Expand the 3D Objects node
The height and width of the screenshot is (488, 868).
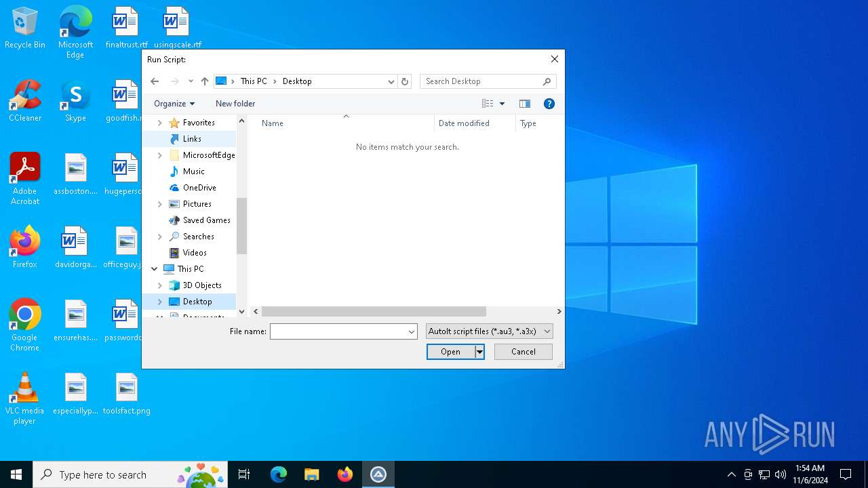pyautogui.click(x=160, y=285)
